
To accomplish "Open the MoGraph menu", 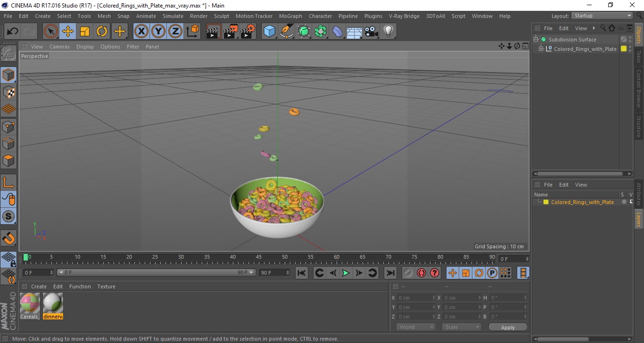I will coord(290,16).
